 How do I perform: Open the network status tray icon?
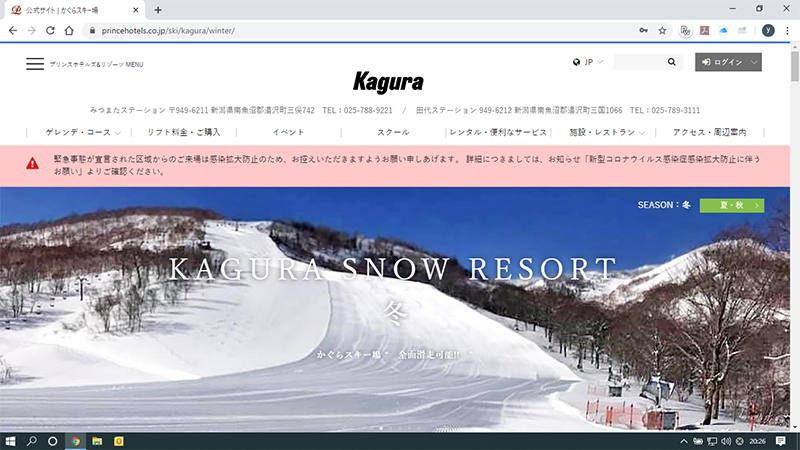(x=712, y=441)
